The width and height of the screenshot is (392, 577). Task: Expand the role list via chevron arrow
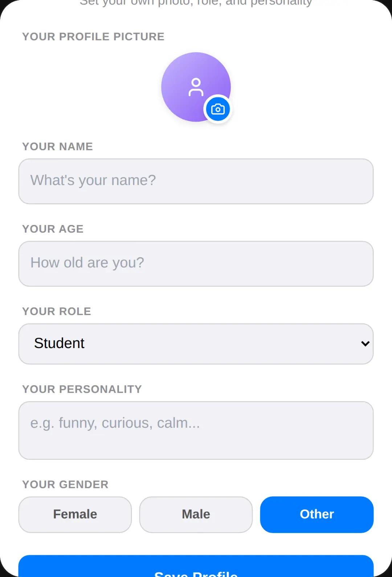[x=365, y=344]
